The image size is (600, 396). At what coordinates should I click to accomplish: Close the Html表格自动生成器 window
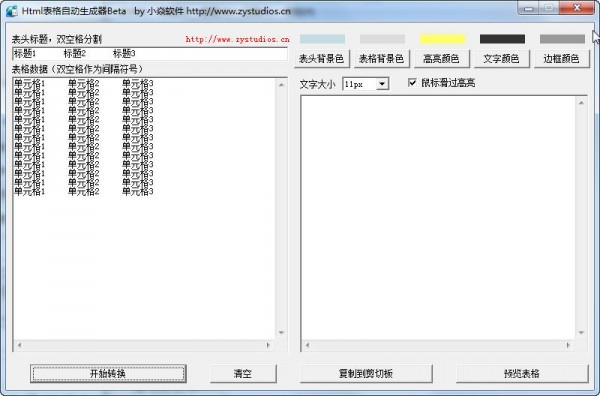click(577, 8)
